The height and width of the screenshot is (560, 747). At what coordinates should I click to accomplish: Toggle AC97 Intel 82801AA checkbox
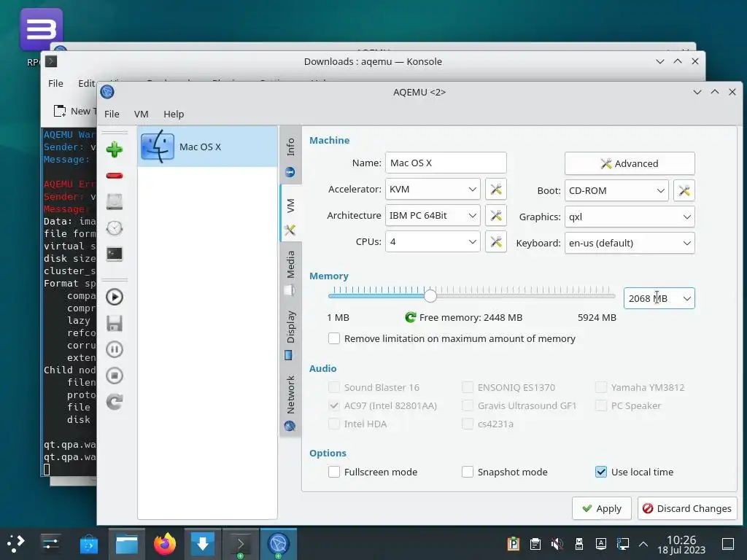point(334,405)
